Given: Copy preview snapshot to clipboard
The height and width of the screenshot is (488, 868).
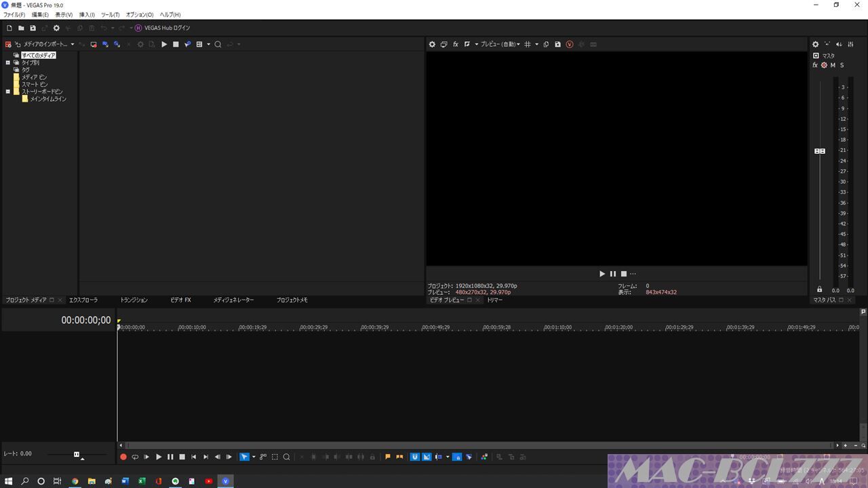Looking at the screenshot, I should pos(546,45).
